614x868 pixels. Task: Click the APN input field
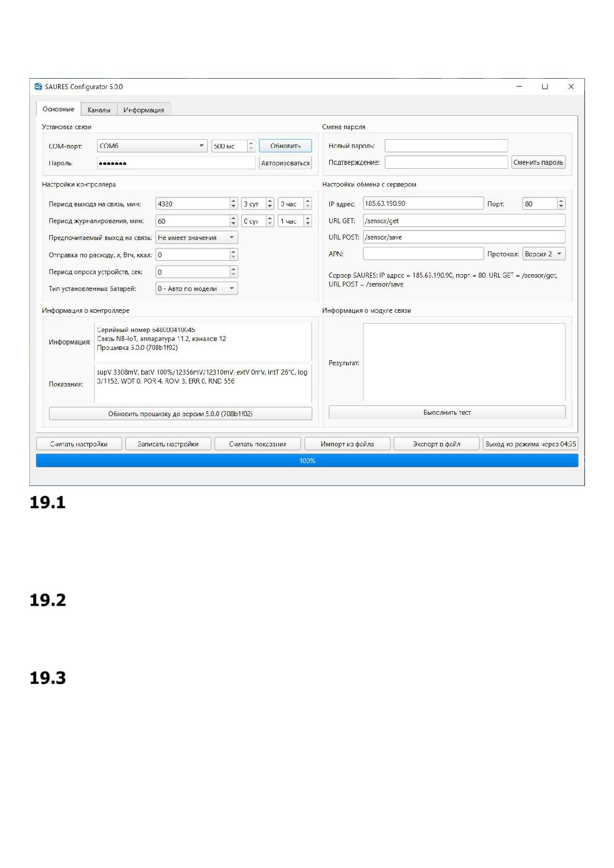(x=423, y=254)
